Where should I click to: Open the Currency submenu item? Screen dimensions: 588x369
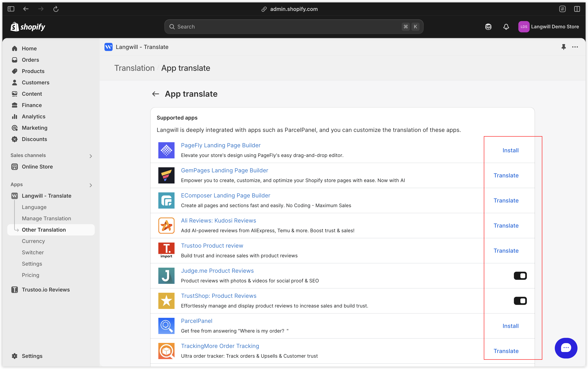[x=51, y=241]
